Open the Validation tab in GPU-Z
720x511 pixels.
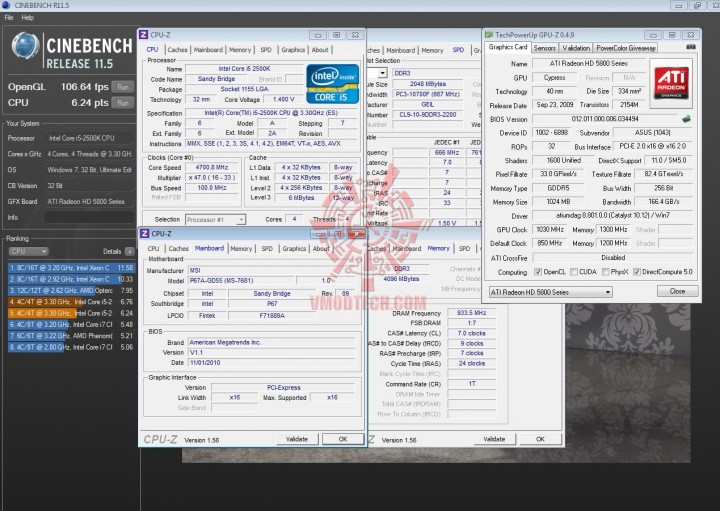pyautogui.click(x=576, y=48)
